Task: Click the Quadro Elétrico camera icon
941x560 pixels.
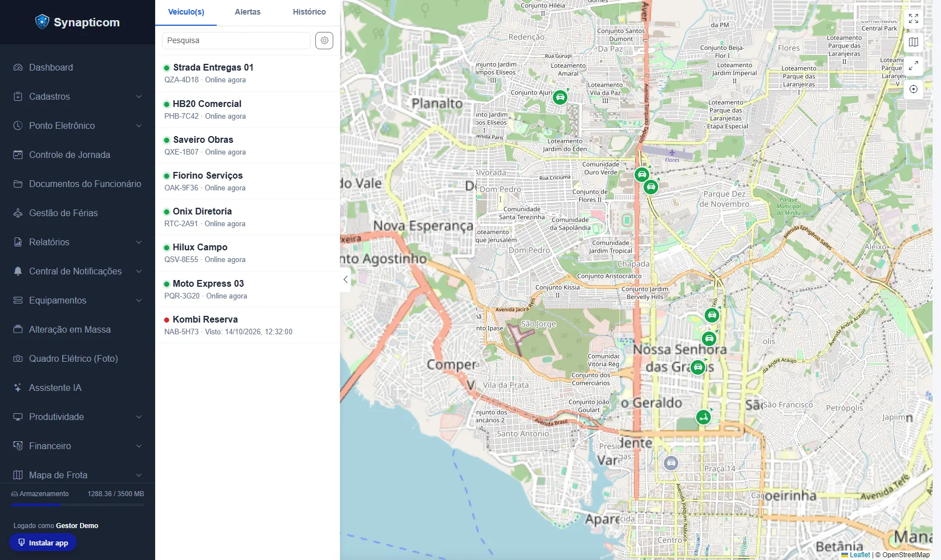Action: pyautogui.click(x=18, y=358)
